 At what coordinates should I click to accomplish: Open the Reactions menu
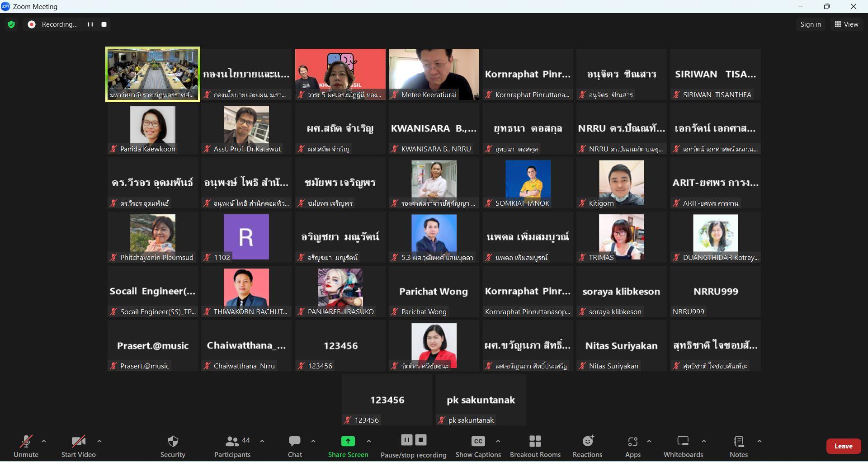click(x=587, y=446)
